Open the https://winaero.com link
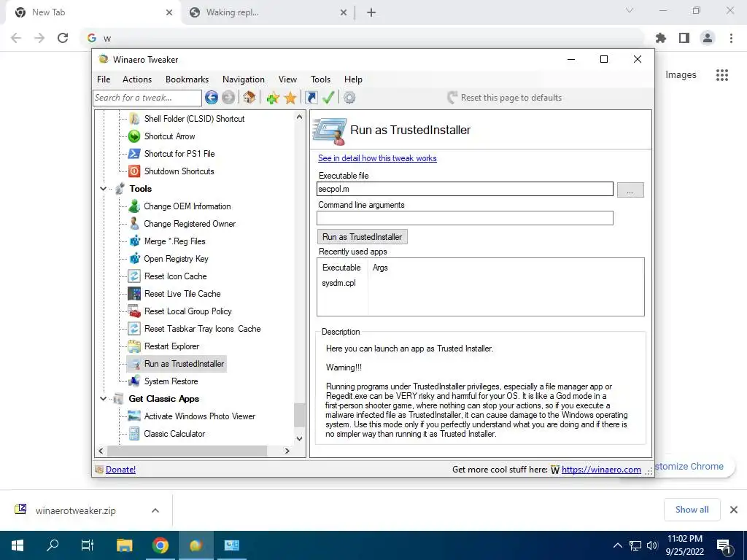747x560 pixels. (x=601, y=470)
